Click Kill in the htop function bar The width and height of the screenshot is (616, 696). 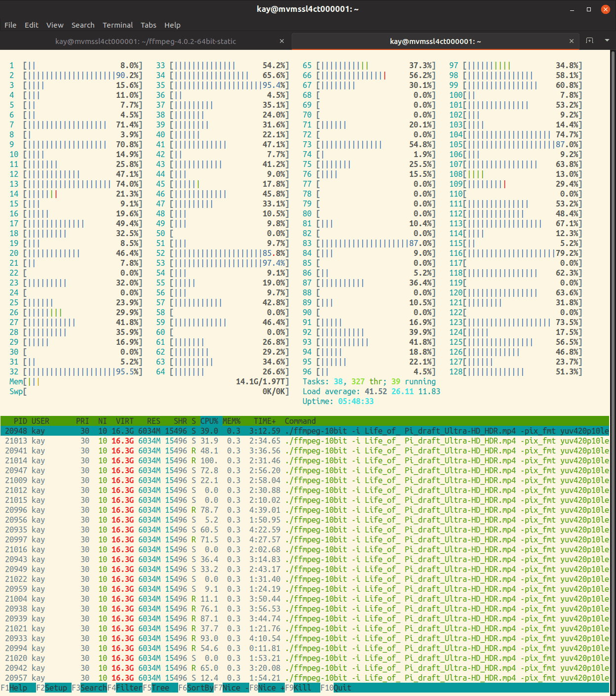pyautogui.click(x=302, y=688)
